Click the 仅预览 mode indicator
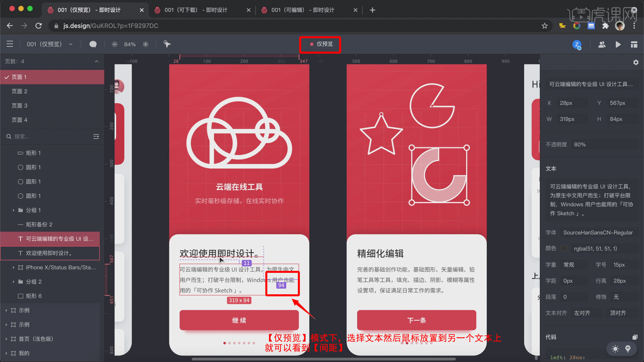This screenshot has width=644, height=362. (321, 44)
